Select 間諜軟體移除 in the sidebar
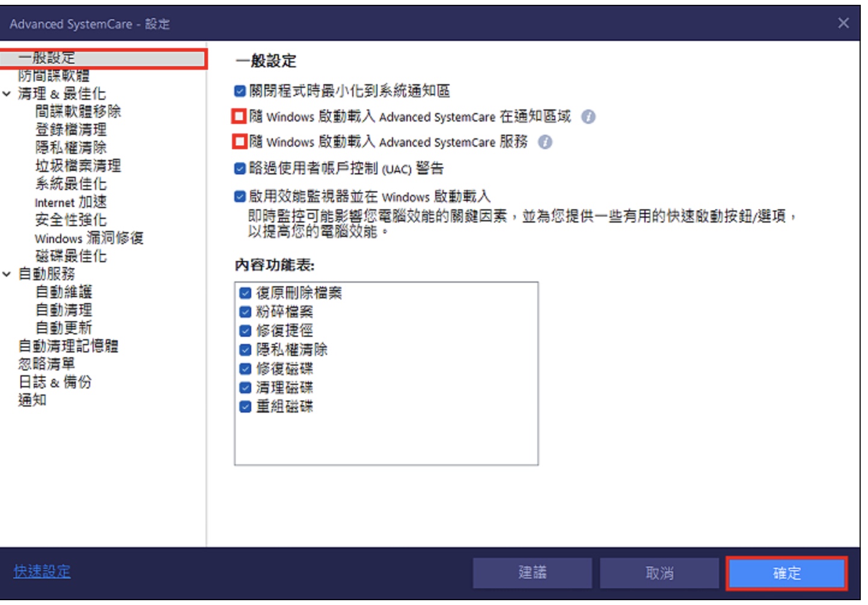The image size is (868, 605). [x=78, y=112]
